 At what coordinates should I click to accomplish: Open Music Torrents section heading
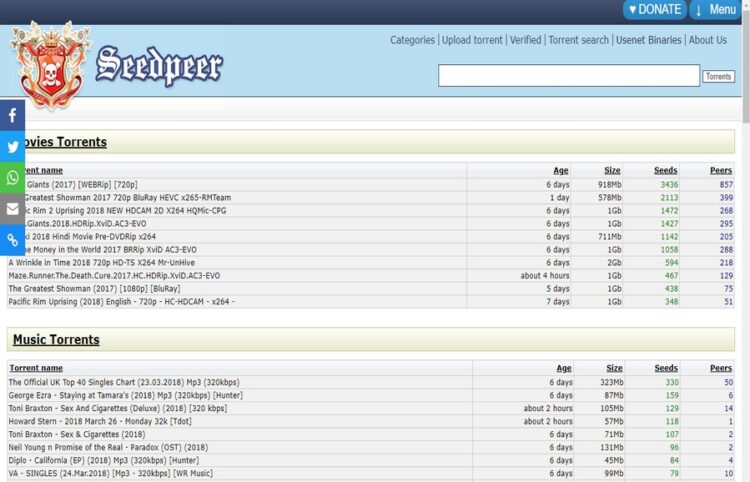(56, 340)
